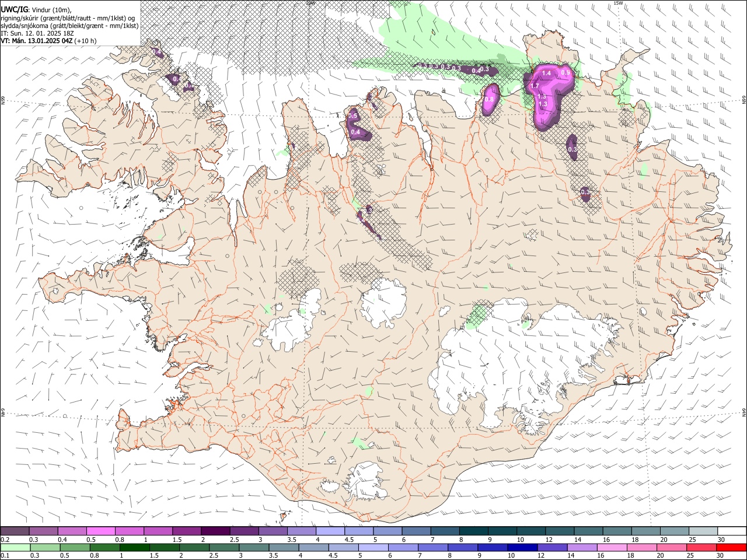The height and width of the screenshot is (560, 747).
Task: Select the light grey 25–30 legend swatch
Action: click(x=704, y=531)
